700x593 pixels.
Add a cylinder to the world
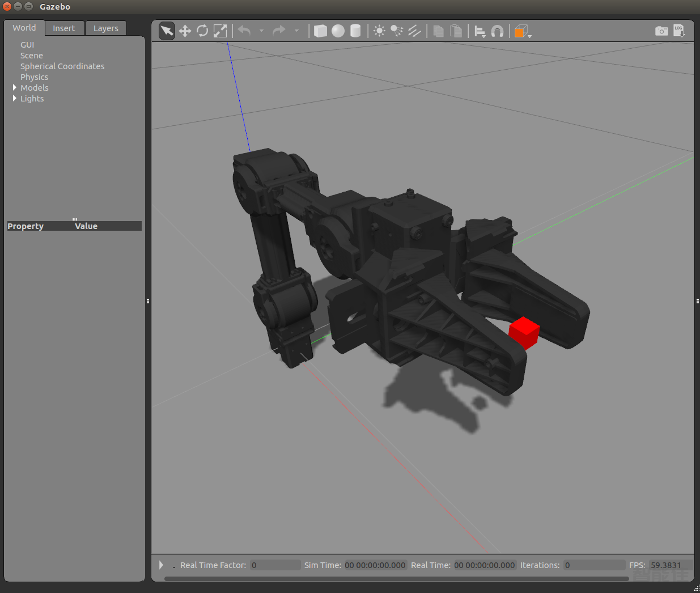click(x=355, y=31)
